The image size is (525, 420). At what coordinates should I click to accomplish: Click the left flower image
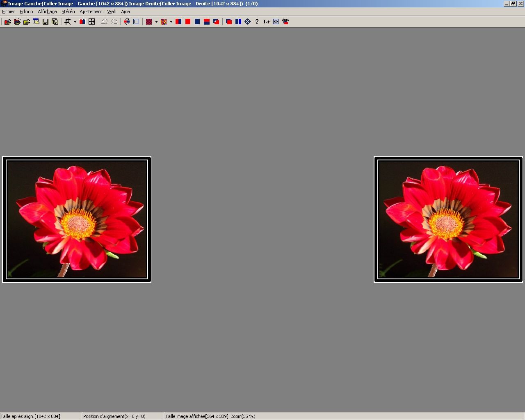click(x=77, y=219)
